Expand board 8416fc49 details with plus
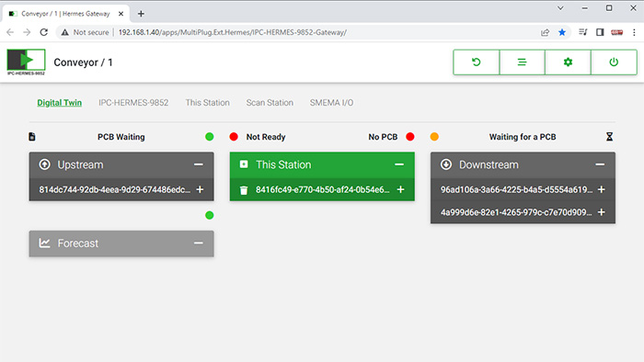 (401, 189)
